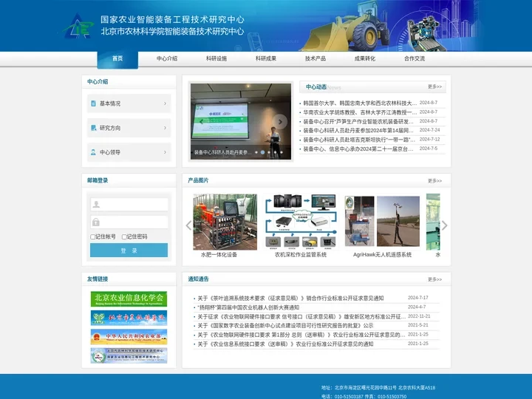Open the 科研成果 navigation tab
The image size is (532, 399).
pos(266,58)
